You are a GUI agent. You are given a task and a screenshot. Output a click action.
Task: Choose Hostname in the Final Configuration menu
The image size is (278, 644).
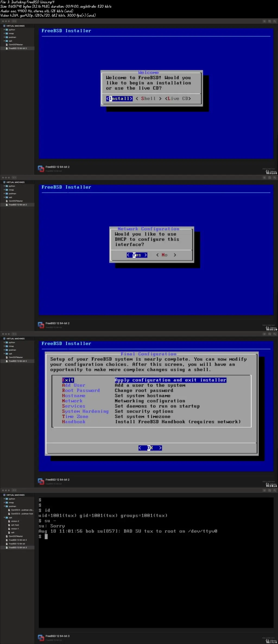coord(74,396)
